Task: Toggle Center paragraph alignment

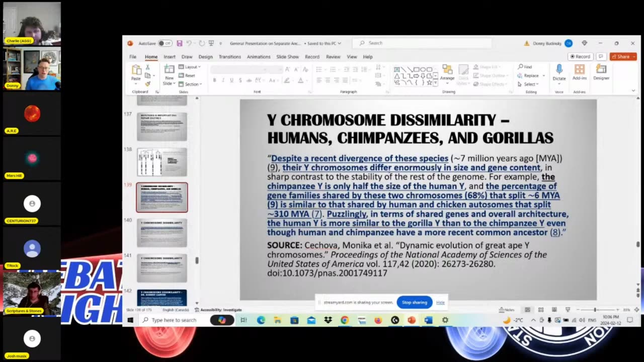Action: tap(328, 80)
